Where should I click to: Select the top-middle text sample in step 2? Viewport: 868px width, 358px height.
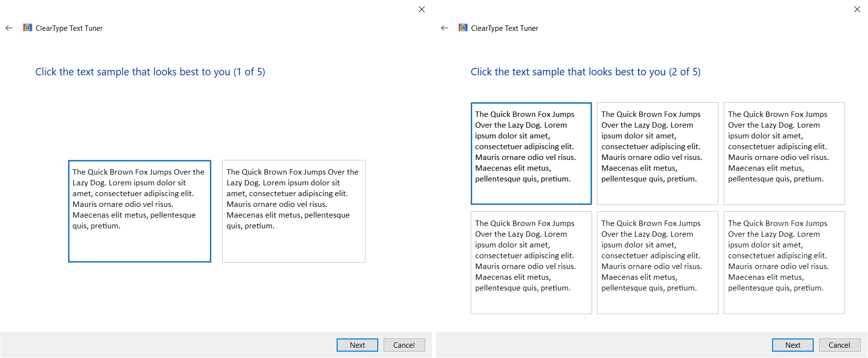(658, 153)
